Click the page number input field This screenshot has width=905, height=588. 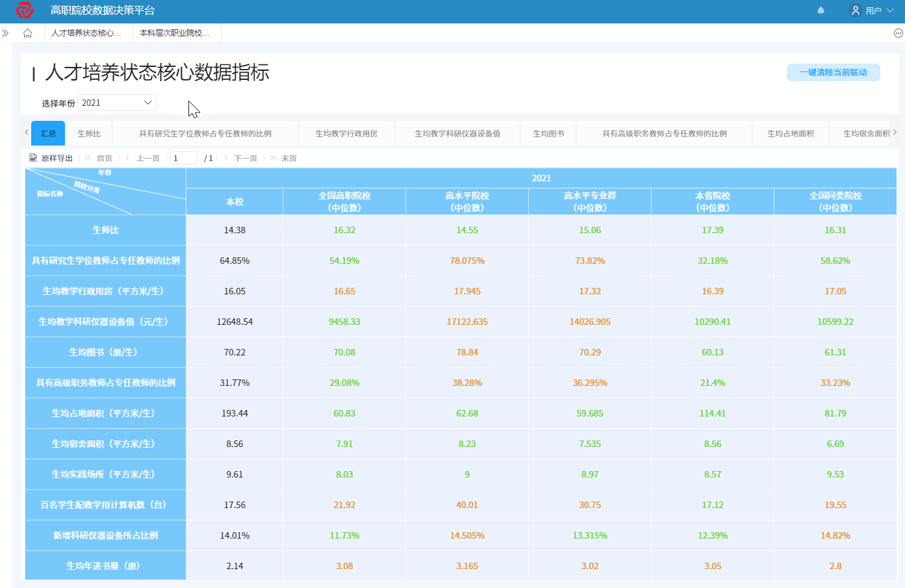pos(183,157)
